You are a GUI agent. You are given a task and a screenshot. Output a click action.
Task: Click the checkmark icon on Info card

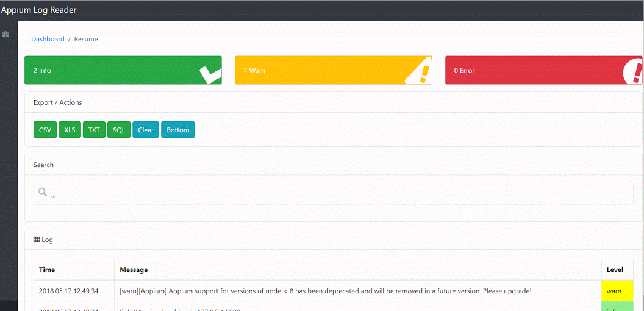[210, 75]
